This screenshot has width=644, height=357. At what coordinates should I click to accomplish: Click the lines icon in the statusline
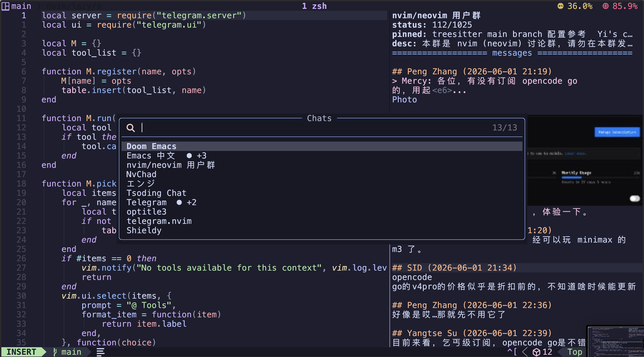coord(100,352)
